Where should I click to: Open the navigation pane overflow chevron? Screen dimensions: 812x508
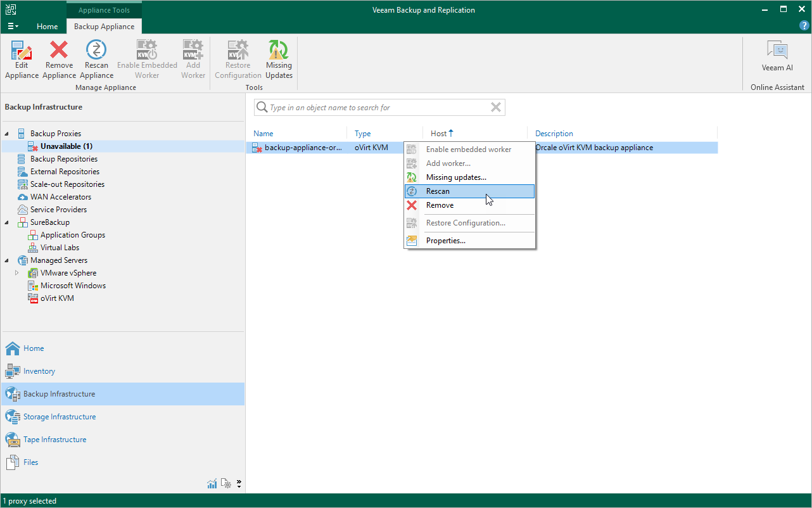pyautogui.click(x=239, y=484)
